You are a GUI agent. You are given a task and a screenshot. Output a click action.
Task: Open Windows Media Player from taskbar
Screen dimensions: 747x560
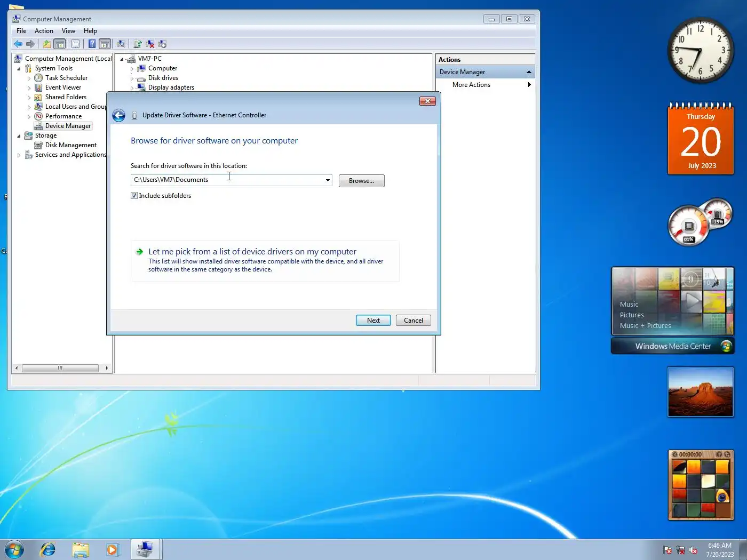[x=113, y=549]
